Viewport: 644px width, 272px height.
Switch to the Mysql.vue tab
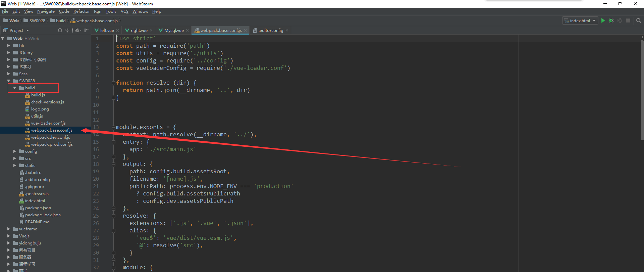tap(174, 31)
